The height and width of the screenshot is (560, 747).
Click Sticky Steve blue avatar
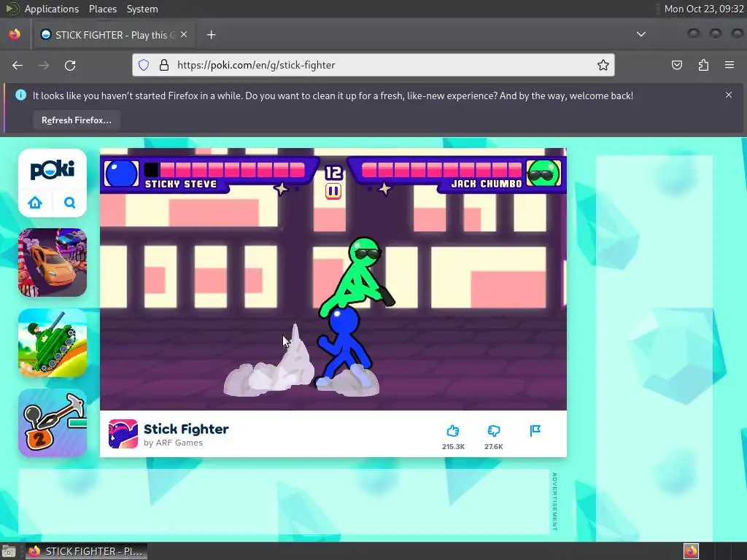pos(121,173)
